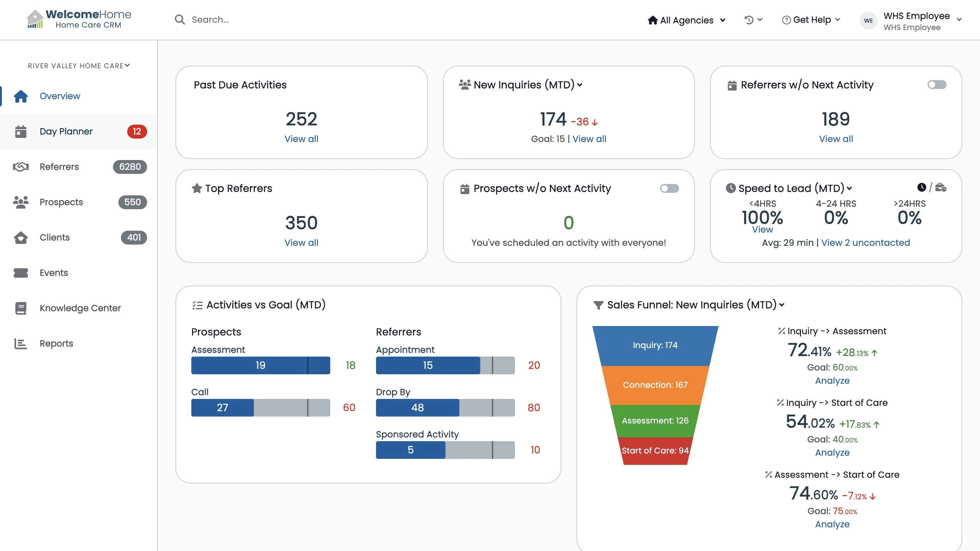Expand River Valley Home Care selector

[x=79, y=66]
